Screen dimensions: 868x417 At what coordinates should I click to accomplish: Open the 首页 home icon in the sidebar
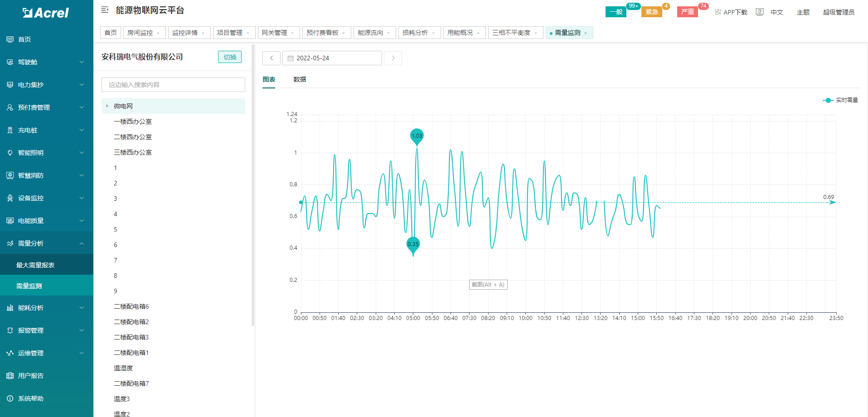pos(10,39)
